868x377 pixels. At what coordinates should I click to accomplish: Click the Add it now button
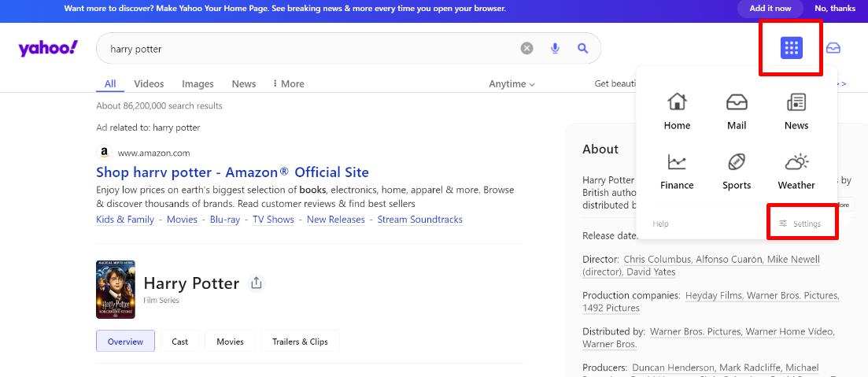click(x=770, y=9)
